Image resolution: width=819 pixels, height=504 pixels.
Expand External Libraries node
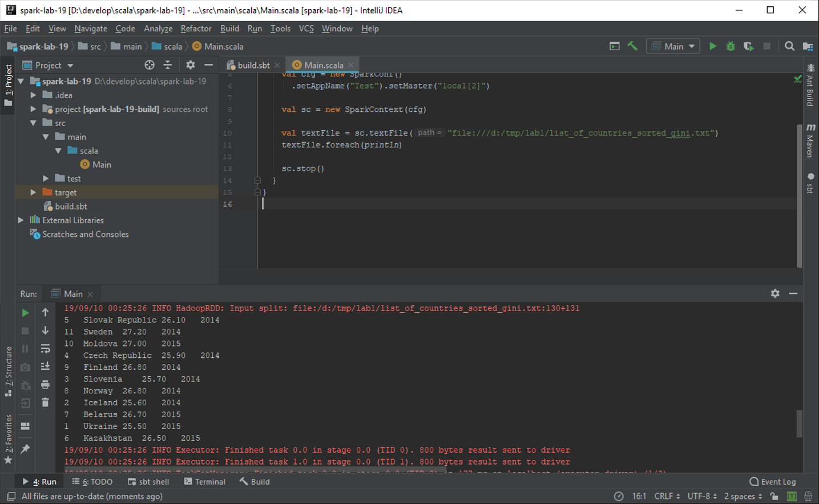21,220
